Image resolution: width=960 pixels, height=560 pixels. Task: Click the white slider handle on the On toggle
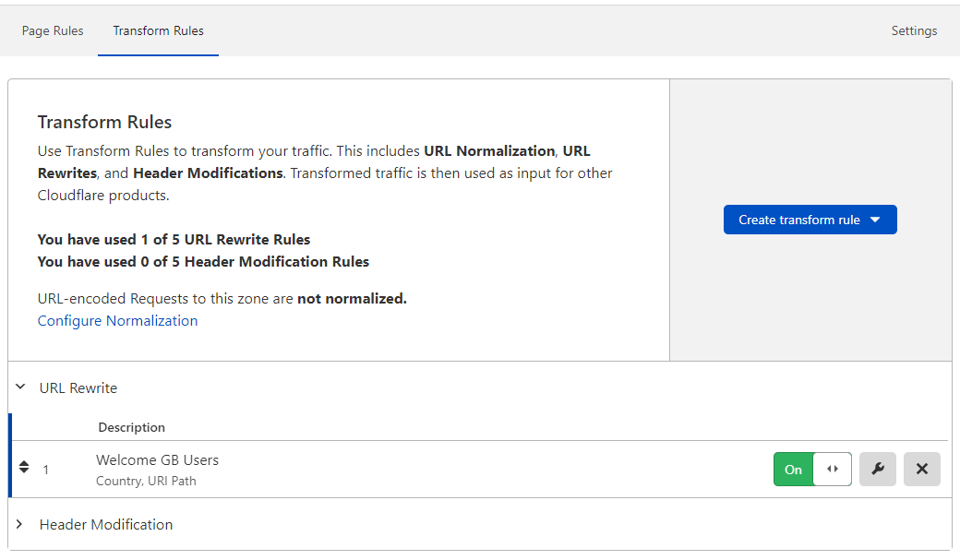click(x=832, y=469)
